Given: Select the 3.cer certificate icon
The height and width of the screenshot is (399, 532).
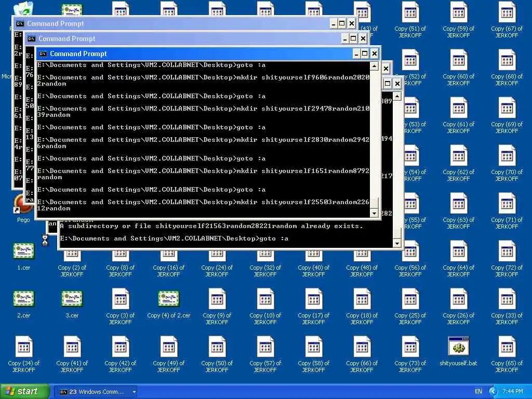Looking at the screenshot, I should 72,298.
